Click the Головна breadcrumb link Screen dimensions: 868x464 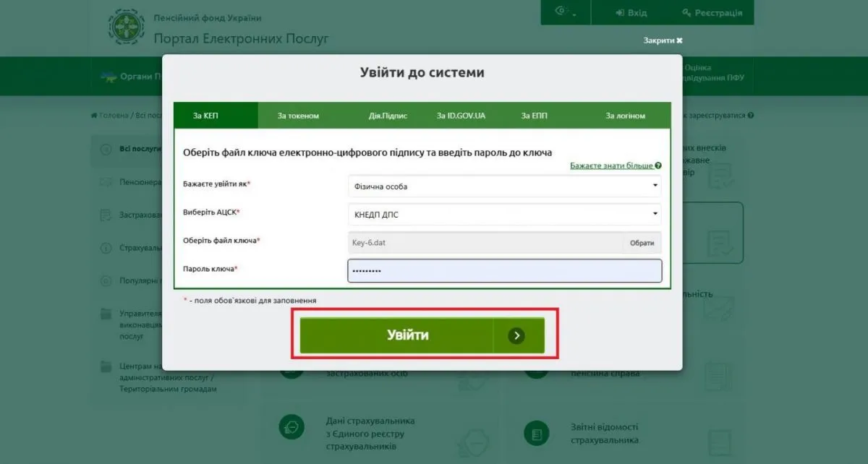(109, 116)
